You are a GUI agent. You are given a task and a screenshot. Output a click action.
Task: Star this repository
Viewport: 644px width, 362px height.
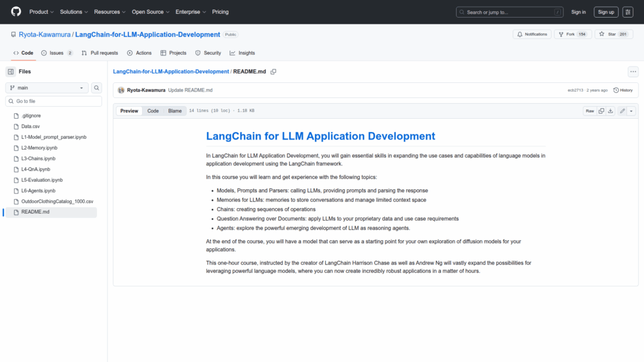pyautogui.click(x=614, y=35)
